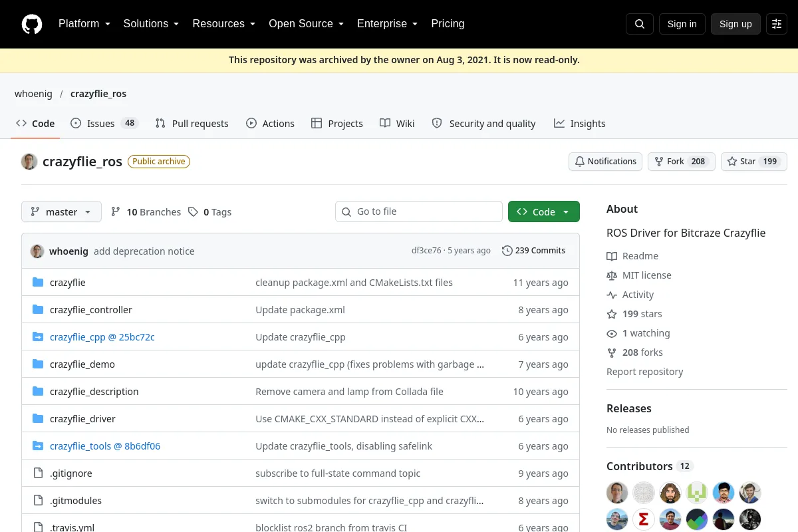
Task: Click the GitHub logo icon
Action: [x=32, y=24]
